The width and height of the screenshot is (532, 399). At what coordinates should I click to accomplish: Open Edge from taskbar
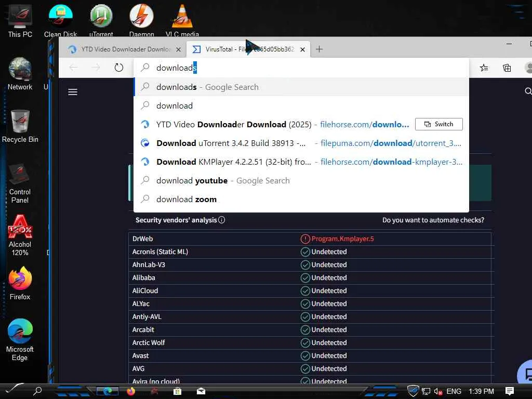pos(108,391)
